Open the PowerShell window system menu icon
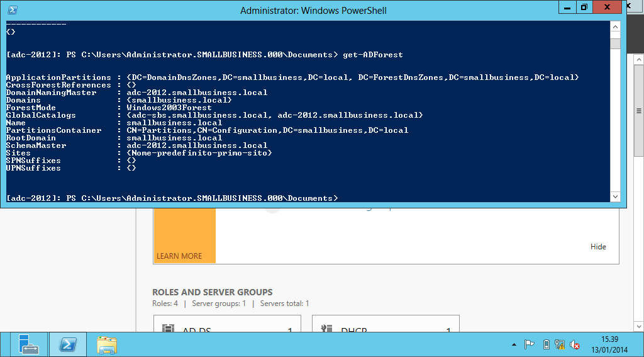Viewport: 644px width, 357px height. (x=12, y=10)
